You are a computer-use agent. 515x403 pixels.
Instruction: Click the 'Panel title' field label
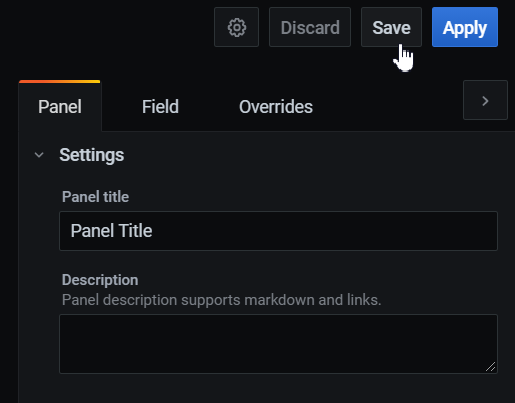point(95,197)
